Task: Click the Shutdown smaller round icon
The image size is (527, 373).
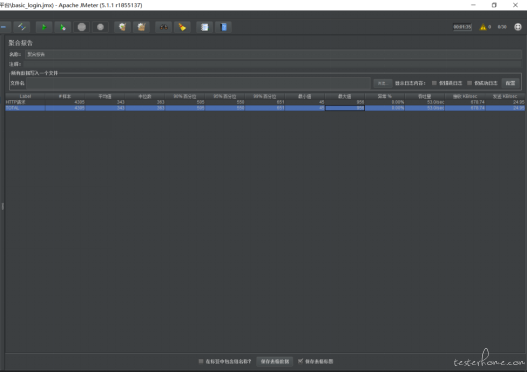Action: (100, 27)
